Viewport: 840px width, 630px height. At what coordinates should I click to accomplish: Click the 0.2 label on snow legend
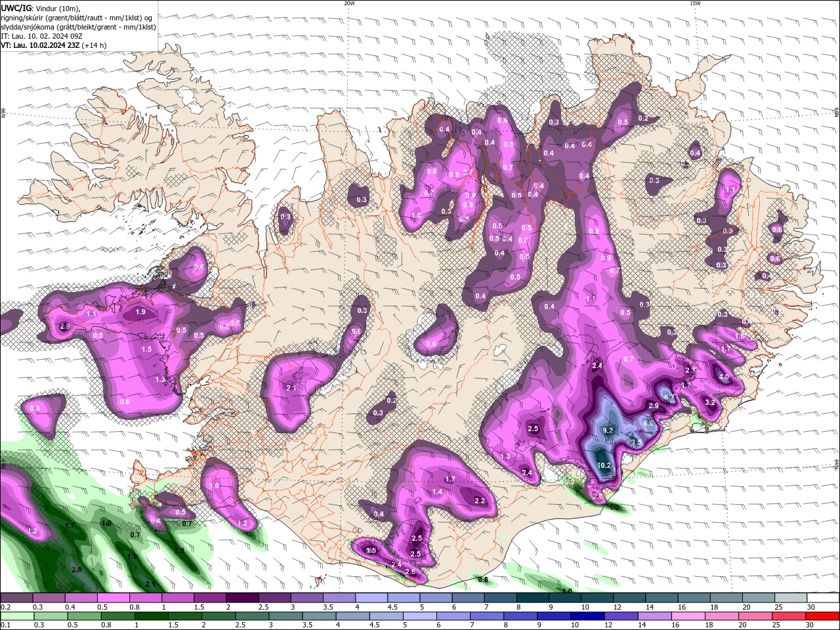tap(5, 607)
